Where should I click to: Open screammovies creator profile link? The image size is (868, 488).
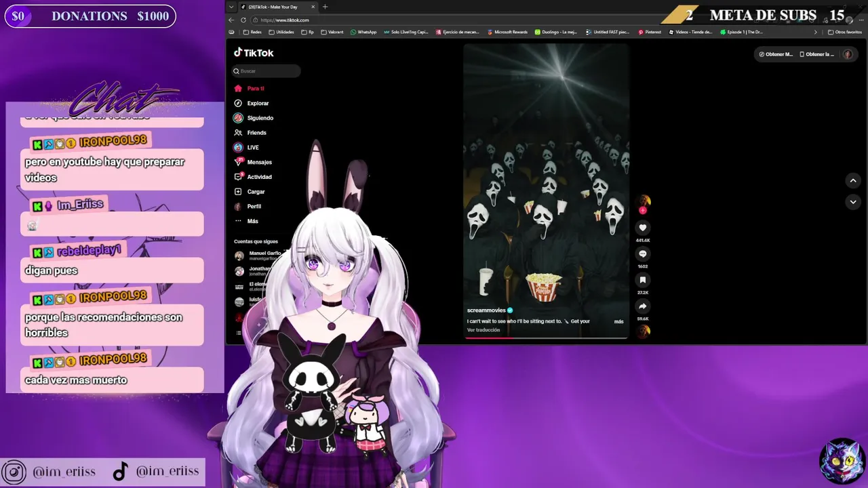point(486,310)
